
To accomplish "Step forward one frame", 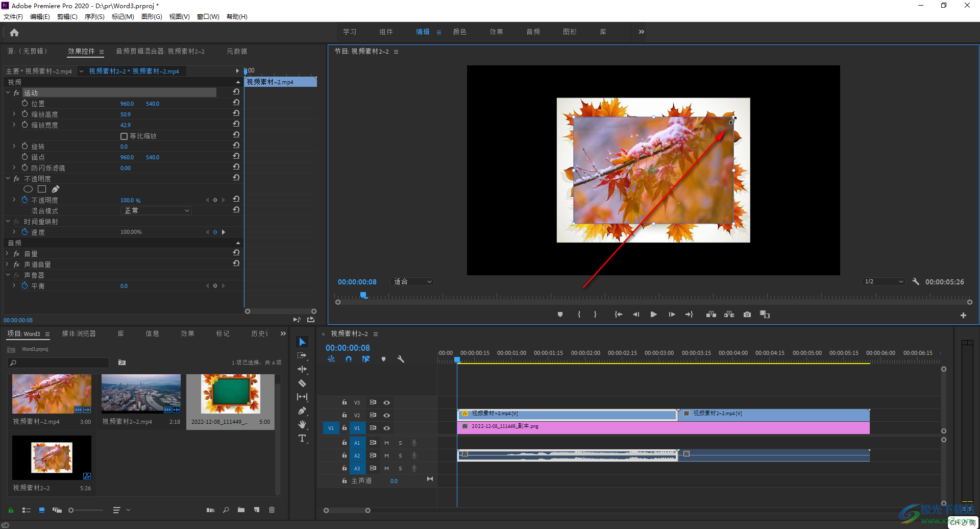I will click(x=672, y=315).
